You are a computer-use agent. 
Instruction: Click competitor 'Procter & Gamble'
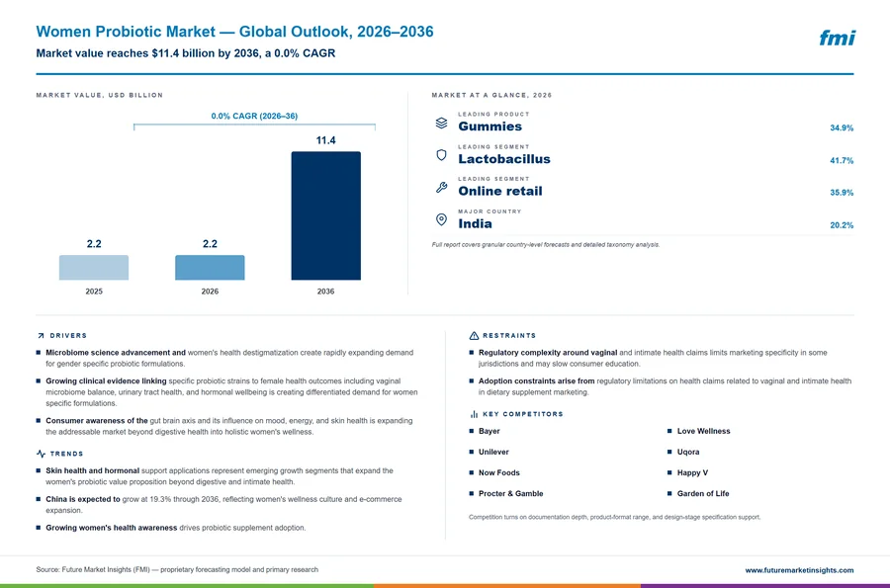click(511, 494)
